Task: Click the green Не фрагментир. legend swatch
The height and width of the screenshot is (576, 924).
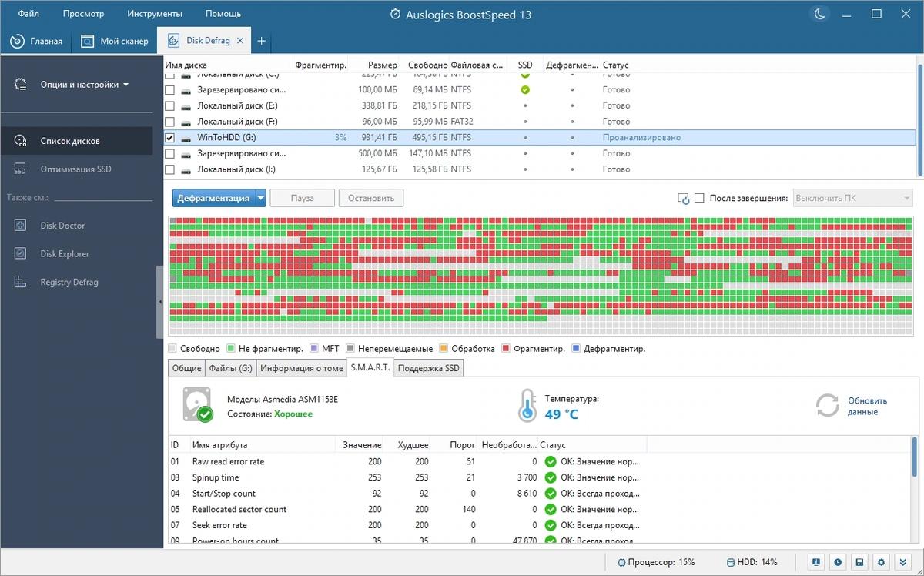Action: point(230,349)
